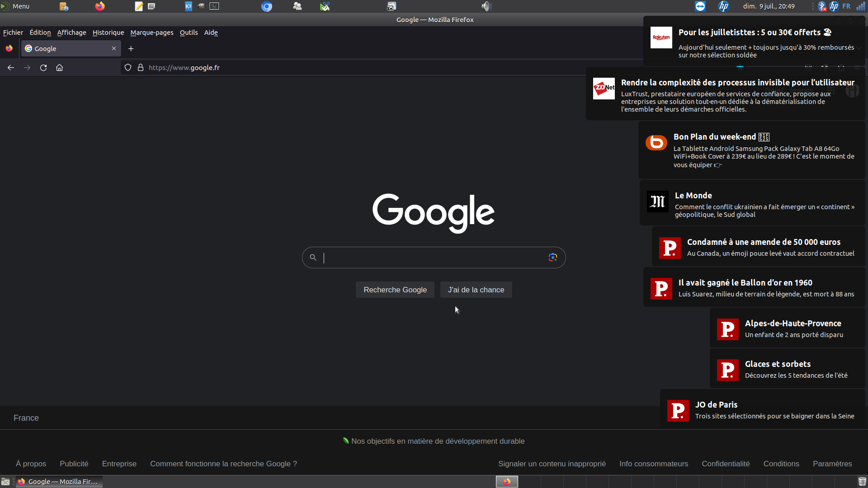Viewport: 868px width, 488px height.
Task: Open the Rakuten julliettistes notification
Action: click(x=754, y=41)
